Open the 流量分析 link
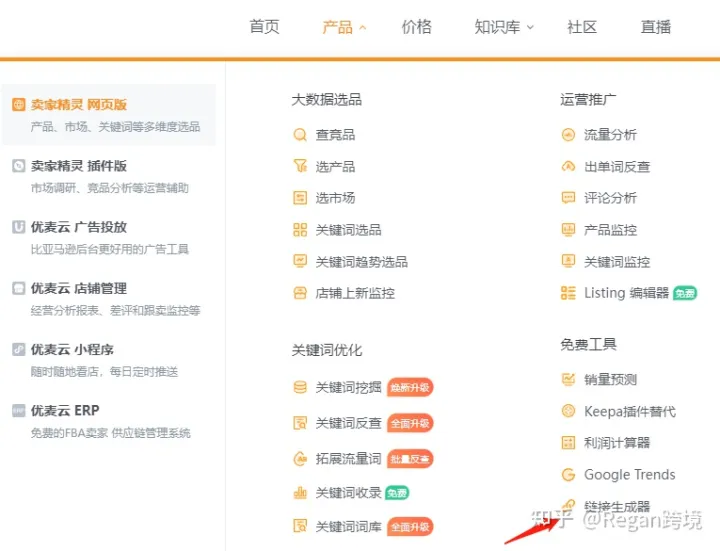The width and height of the screenshot is (720, 551). point(610,135)
